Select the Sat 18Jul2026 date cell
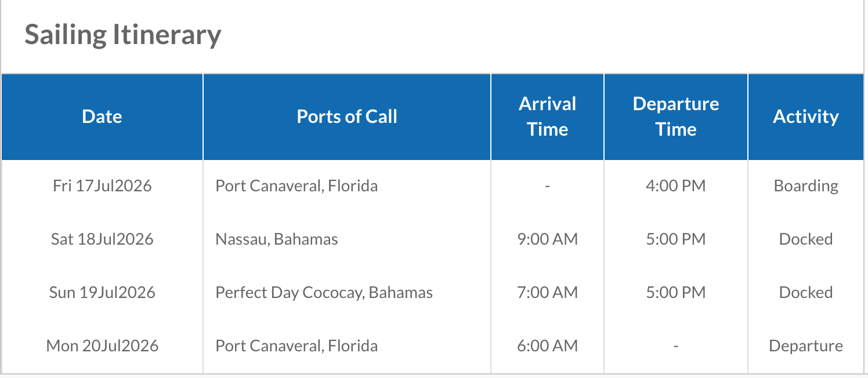This screenshot has width=868, height=378. [102, 239]
